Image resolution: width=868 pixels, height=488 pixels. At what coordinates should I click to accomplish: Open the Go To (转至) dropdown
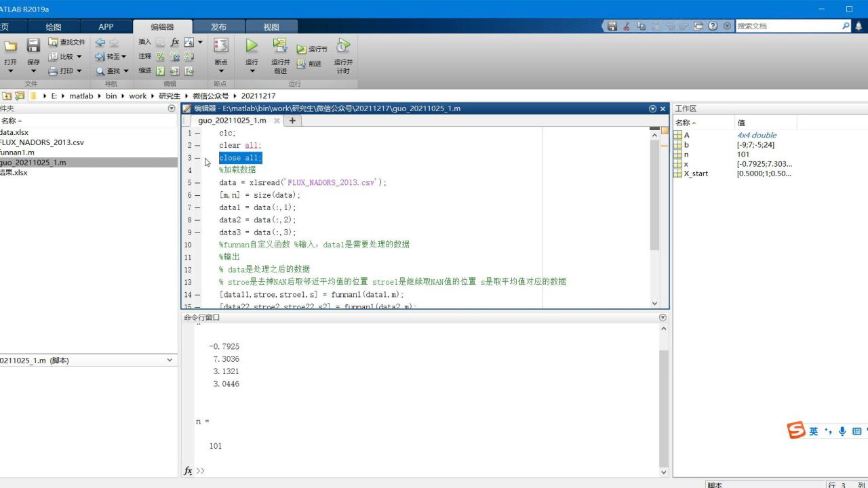(x=112, y=56)
